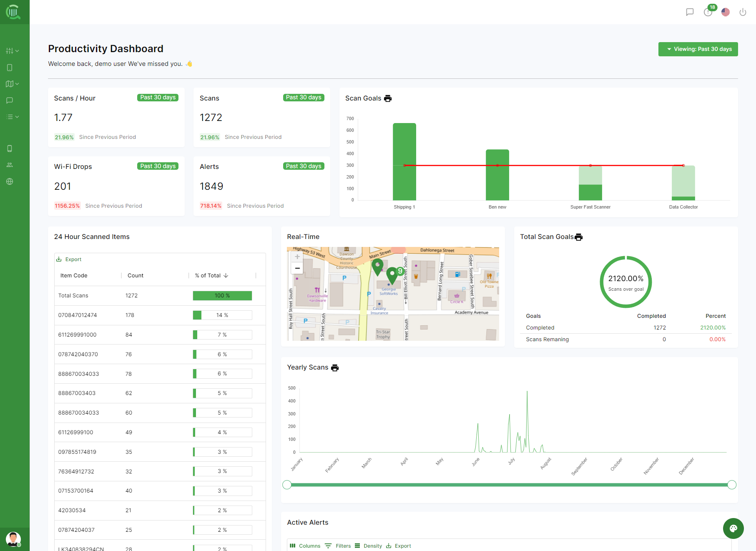Screen dimensions: 756x551
Task: Expand the list menu in sidebar
Action: [12, 117]
